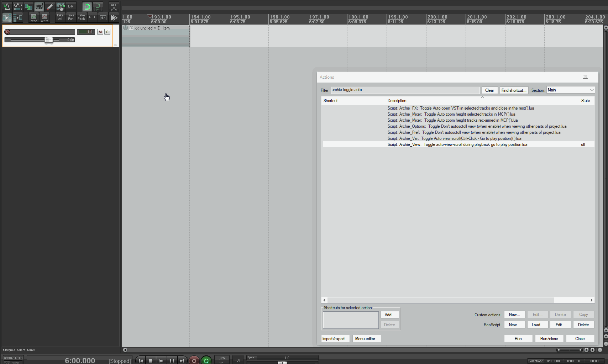608x364 pixels.
Task: Solo track 1 with the S button
Action: coord(107,32)
